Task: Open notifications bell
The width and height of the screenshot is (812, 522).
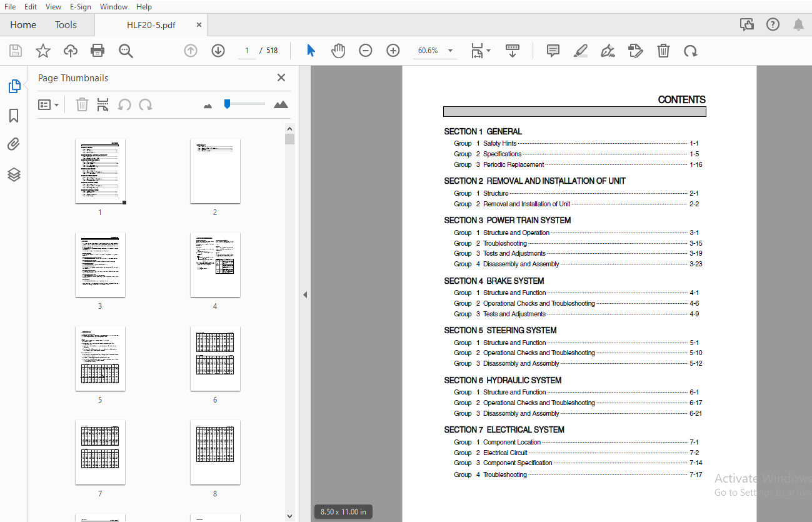Action: [798, 24]
